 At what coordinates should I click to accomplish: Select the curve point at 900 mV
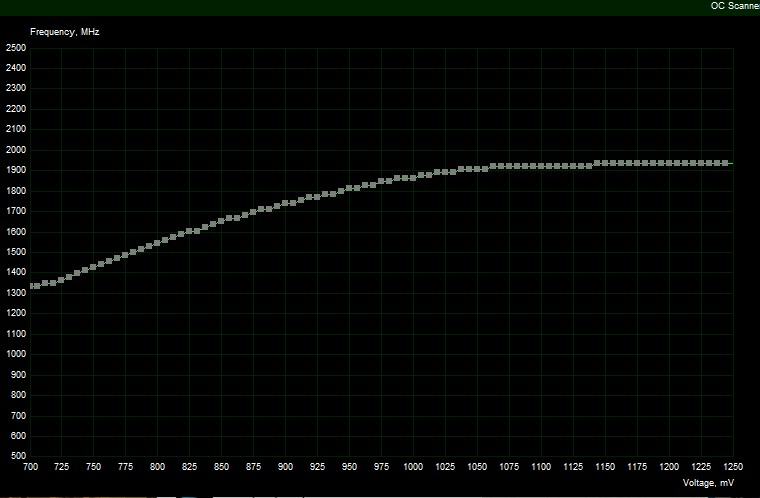pyautogui.click(x=285, y=203)
